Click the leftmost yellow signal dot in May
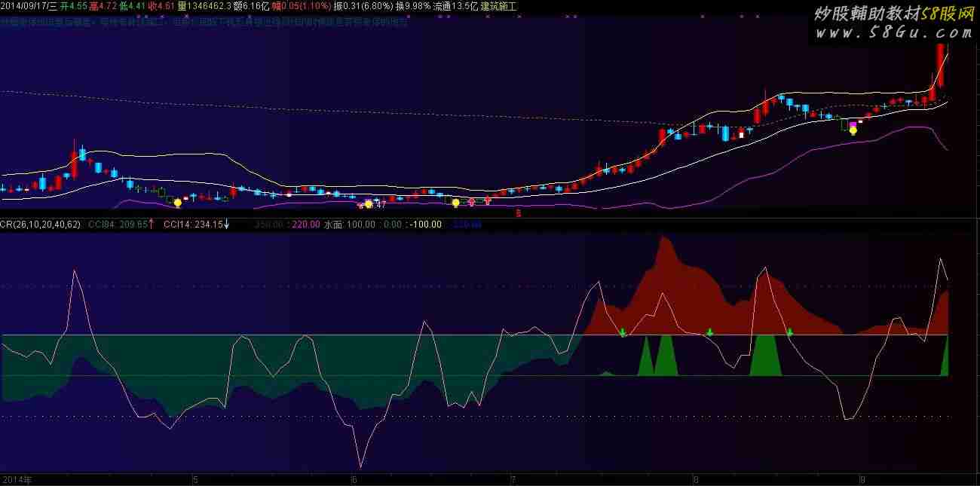Viewport: 980px width, 486px height. pyautogui.click(x=177, y=202)
